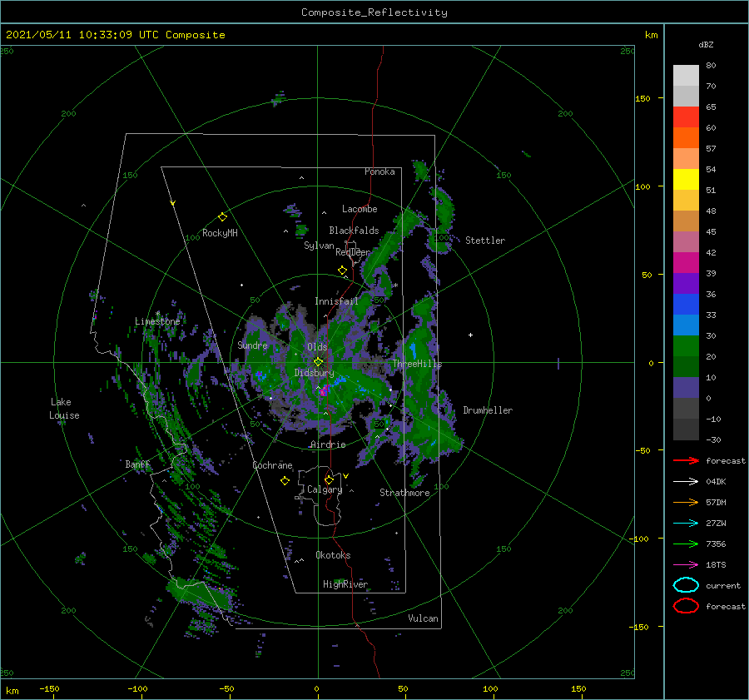Click white plus marker east of ThreeHills
The width and height of the screenshot is (749, 700).
(470, 335)
